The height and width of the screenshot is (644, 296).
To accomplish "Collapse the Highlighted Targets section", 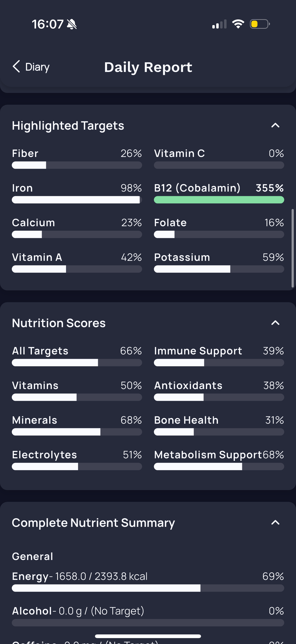I will 275,125.
